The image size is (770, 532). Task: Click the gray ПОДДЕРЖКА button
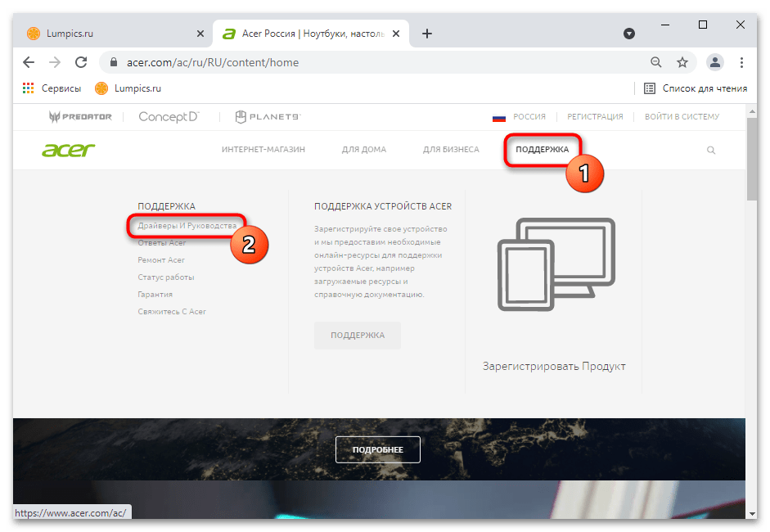point(358,335)
